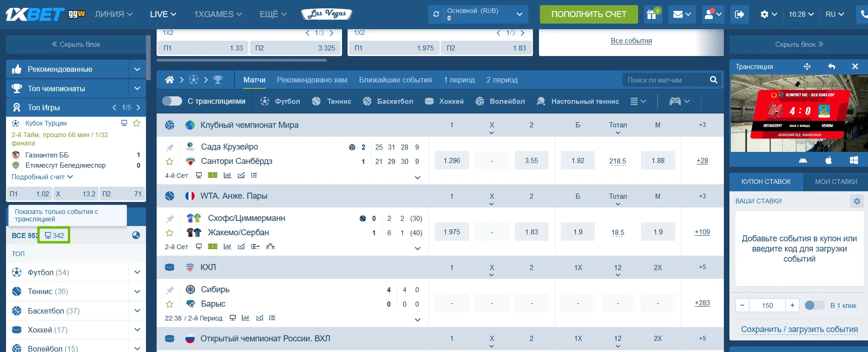Image resolution: width=868 pixels, height=352 pixels.
Task: Switch to Ближайшие события tab
Action: coord(395,80)
